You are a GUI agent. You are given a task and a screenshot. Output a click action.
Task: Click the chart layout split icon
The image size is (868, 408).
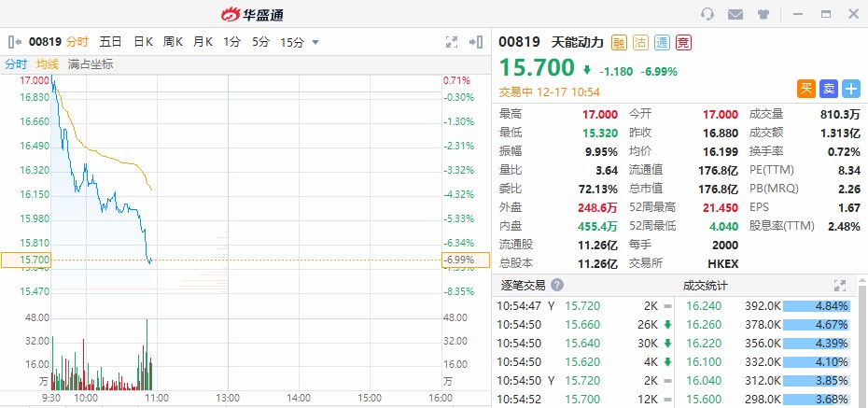pos(479,42)
